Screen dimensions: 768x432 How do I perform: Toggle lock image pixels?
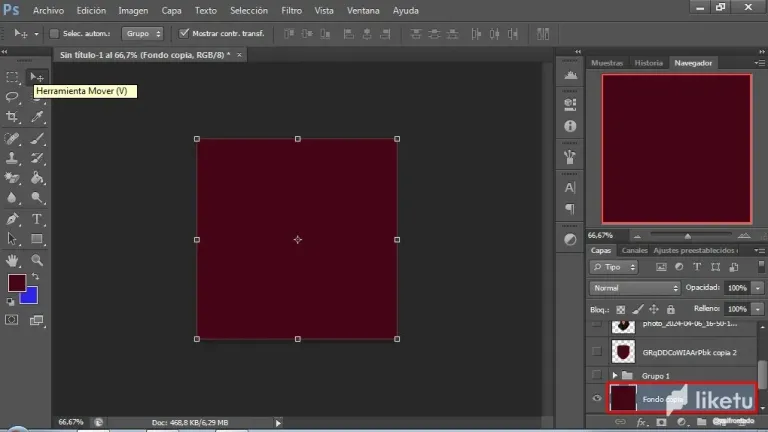[x=637, y=309]
